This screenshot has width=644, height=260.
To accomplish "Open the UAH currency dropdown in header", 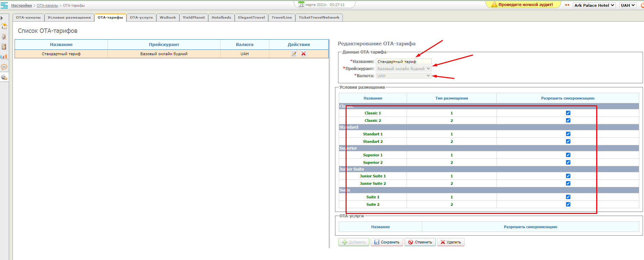I will pyautogui.click(x=628, y=5).
